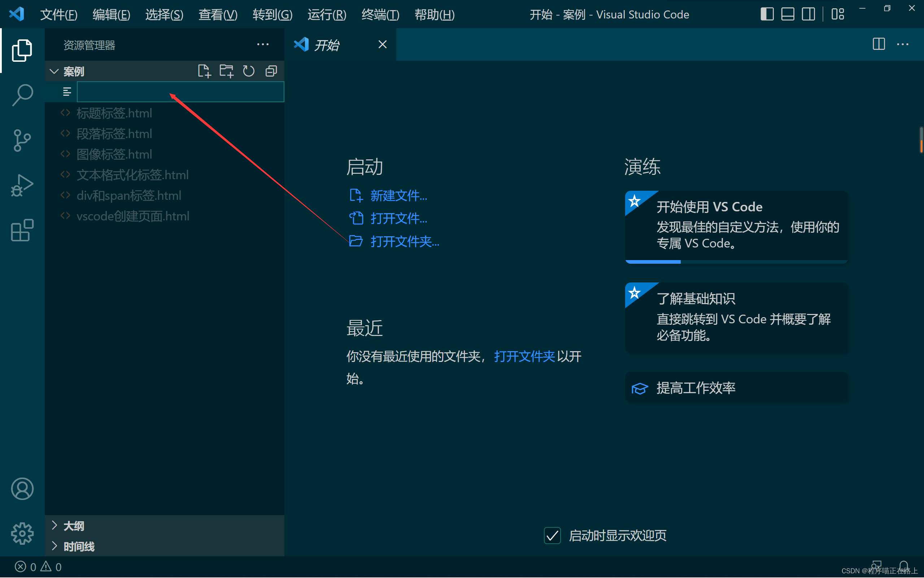Open the Search view in activity bar
The height and width of the screenshot is (578, 924).
[22, 95]
